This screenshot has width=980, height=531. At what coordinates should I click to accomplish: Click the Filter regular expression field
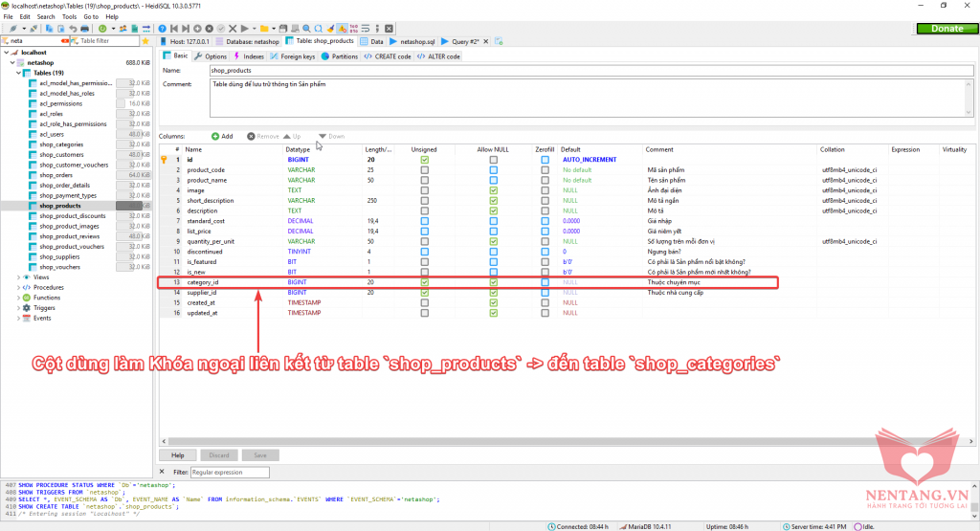(x=230, y=473)
